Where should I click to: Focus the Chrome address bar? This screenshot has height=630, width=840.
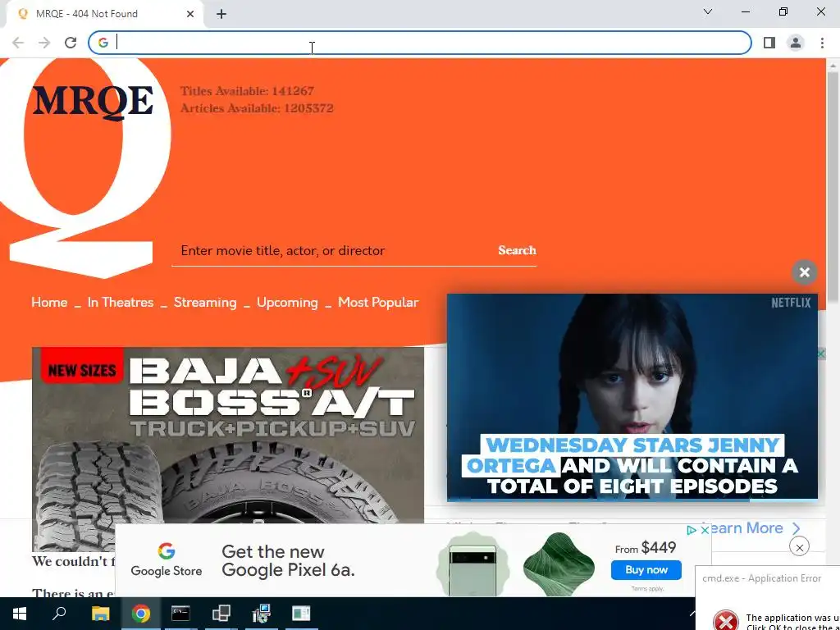tap(420, 43)
